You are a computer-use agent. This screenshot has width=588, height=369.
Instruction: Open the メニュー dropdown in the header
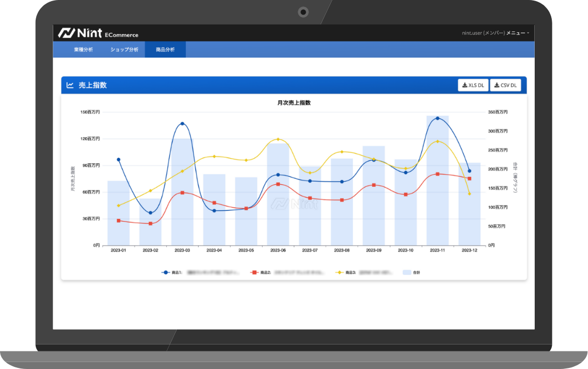click(515, 33)
